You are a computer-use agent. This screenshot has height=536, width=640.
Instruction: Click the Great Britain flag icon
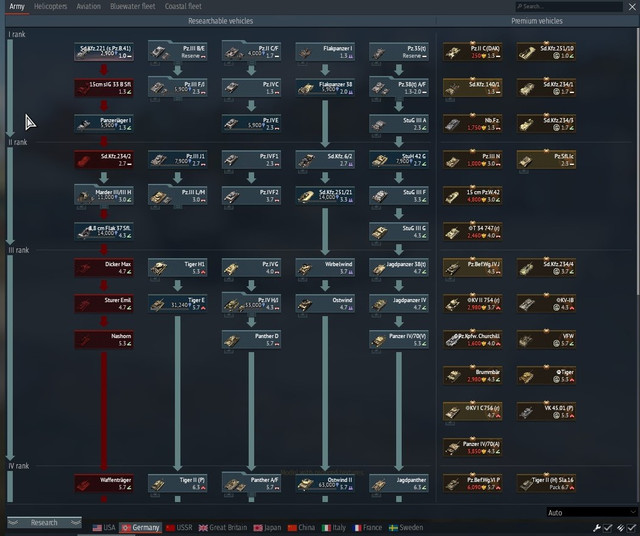[x=203, y=528]
